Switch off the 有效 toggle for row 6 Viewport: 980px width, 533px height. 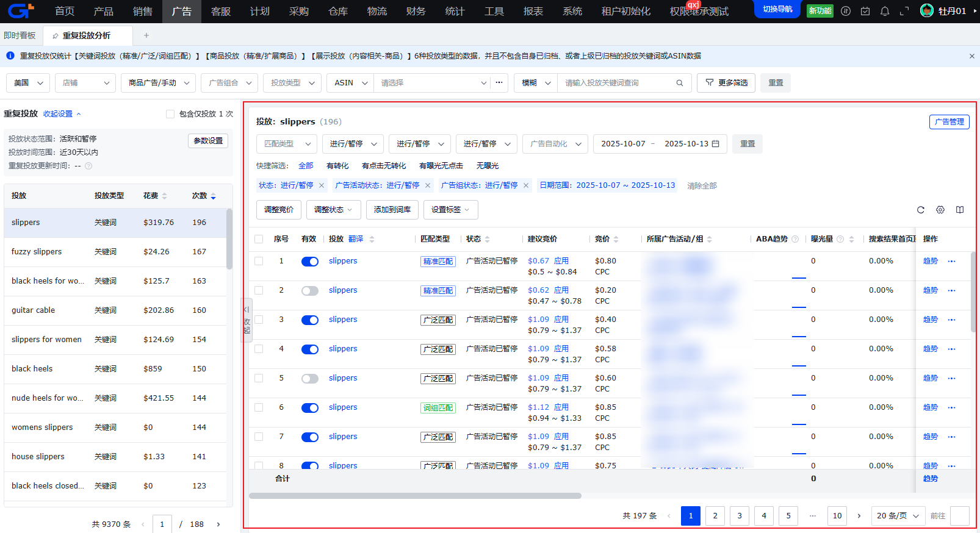310,408
